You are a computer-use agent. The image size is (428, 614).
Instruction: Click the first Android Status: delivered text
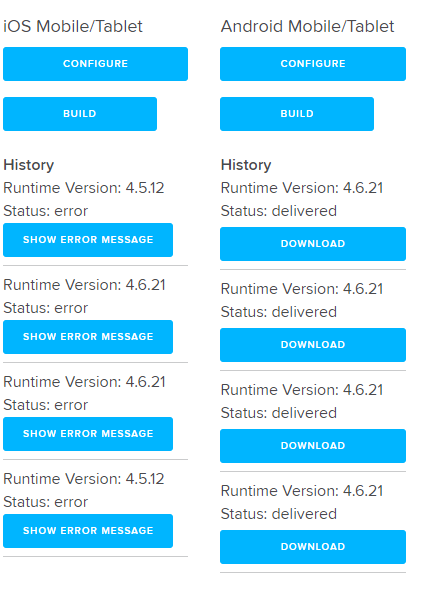point(279,211)
